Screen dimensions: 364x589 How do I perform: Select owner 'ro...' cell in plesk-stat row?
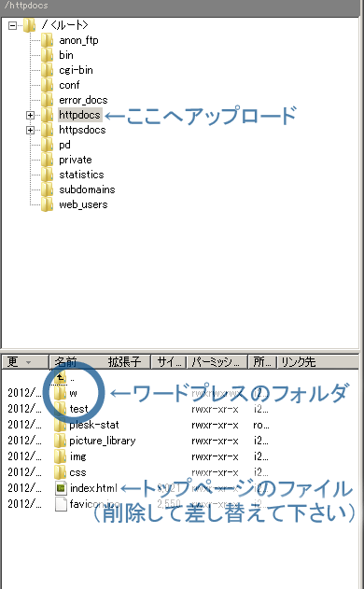click(261, 425)
